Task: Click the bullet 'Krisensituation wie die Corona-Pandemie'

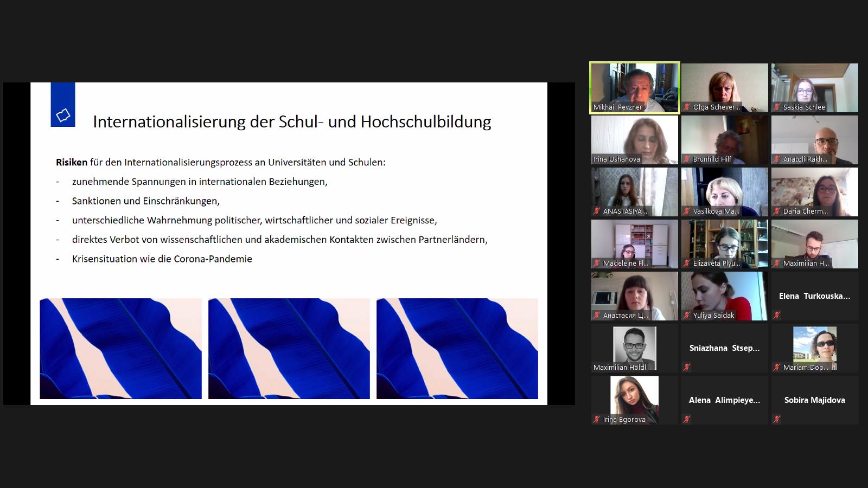Action: [162, 259]
